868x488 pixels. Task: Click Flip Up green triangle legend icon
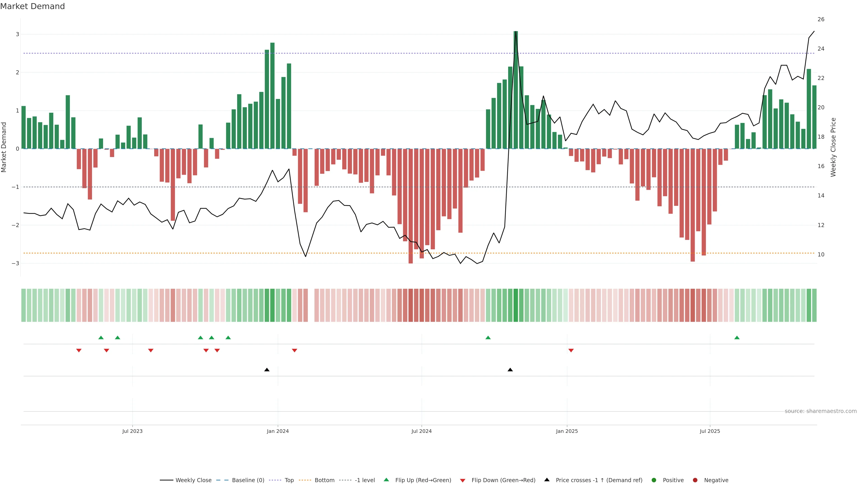pos(387,480)
